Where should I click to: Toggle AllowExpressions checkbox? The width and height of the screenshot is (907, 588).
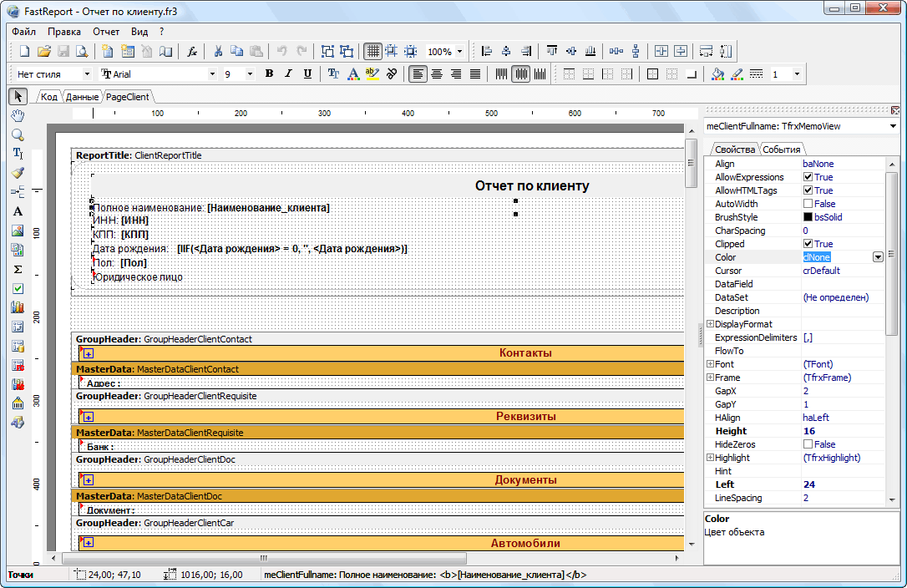(x=808, y=177)
